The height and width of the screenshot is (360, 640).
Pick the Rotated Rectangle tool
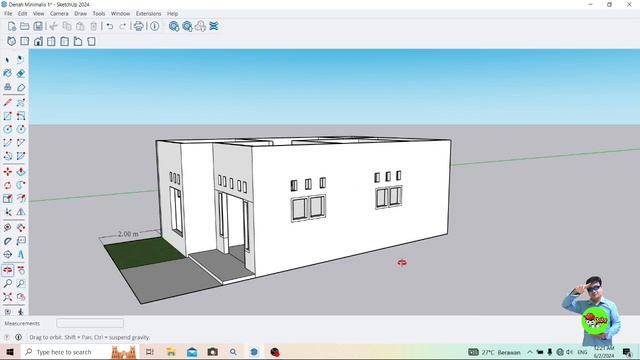20,116
